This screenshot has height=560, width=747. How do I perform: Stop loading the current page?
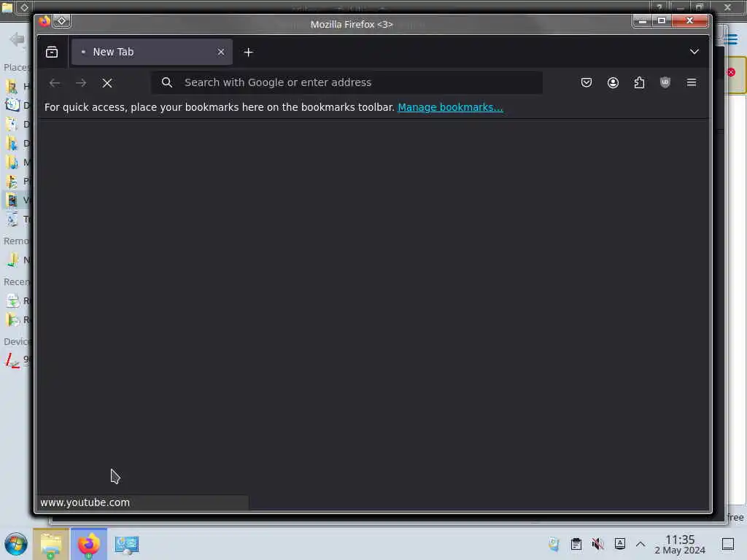pos(107,83)
